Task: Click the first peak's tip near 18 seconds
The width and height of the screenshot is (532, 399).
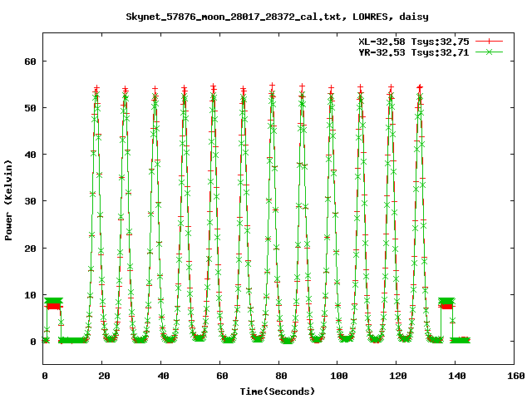Action: click(x=96, y=89)
